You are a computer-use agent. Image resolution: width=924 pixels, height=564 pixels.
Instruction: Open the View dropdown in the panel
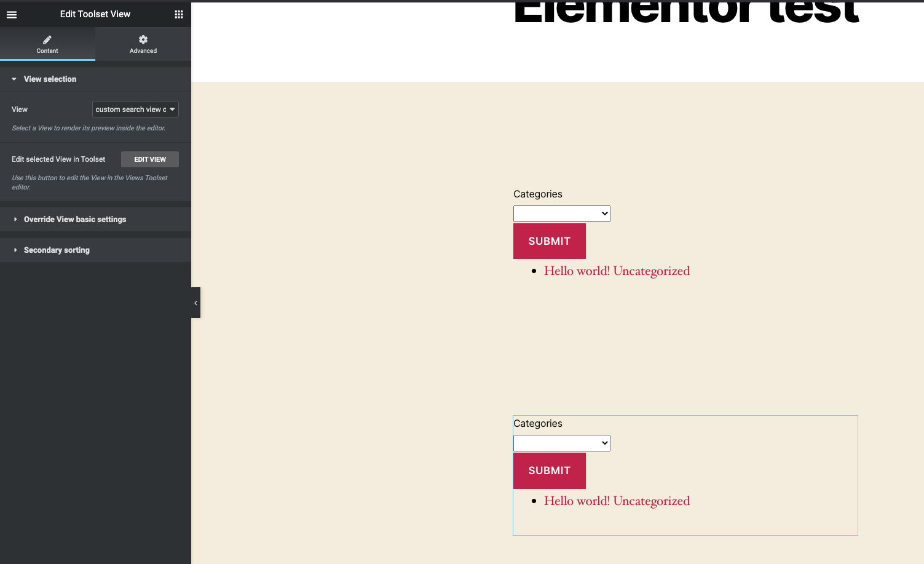pos(135,109)
